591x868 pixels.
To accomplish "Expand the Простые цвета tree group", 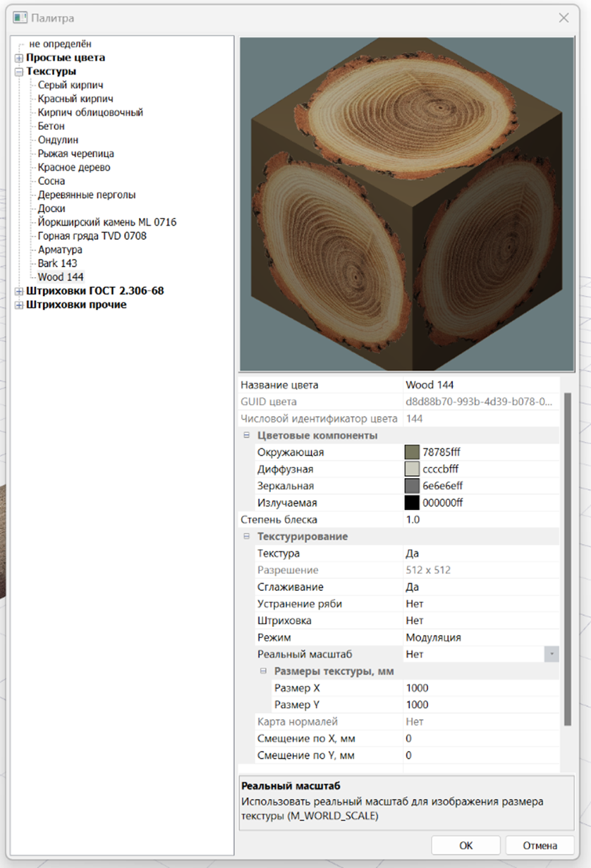I will point(19,58).
